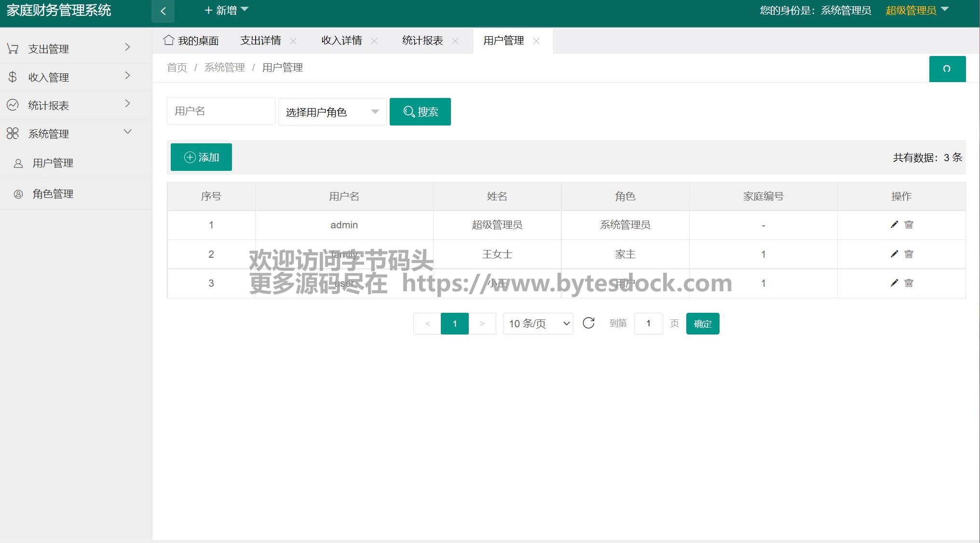980x543 pixels.
Task: Click the 搜索 button
Action: coord(420,112)
